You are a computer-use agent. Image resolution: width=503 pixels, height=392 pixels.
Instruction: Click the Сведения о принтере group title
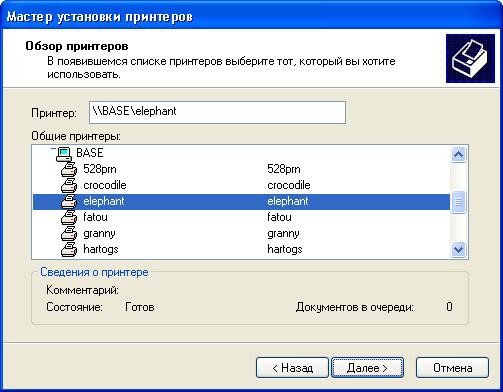94,272
